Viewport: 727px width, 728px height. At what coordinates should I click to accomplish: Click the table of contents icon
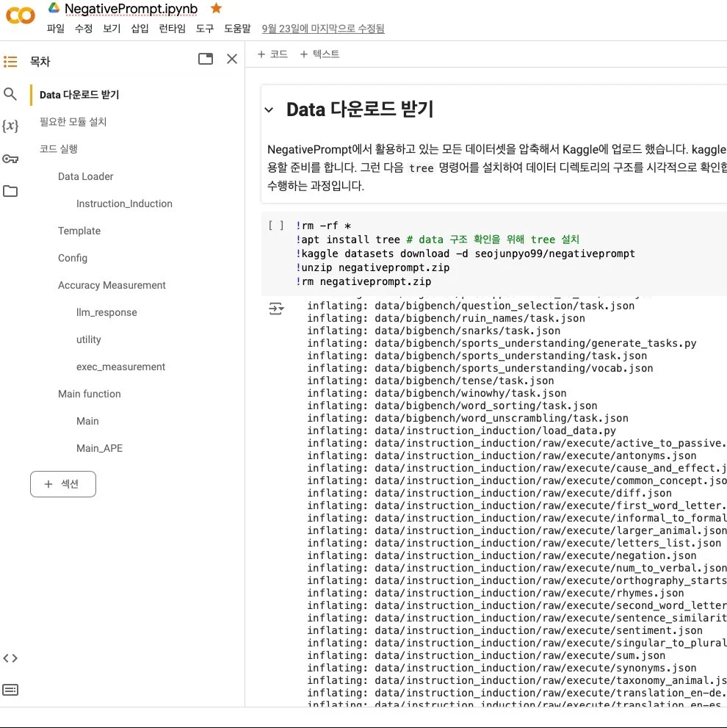click(10, 62)
